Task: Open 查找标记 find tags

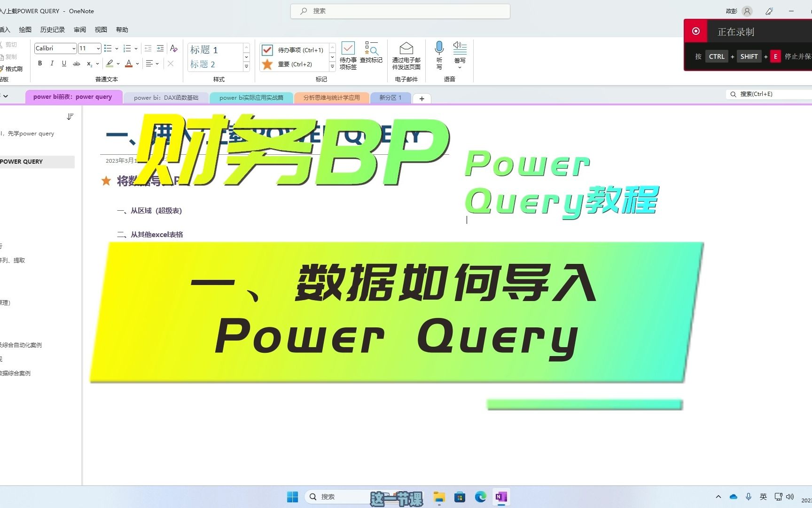Action: click(371, 53)
